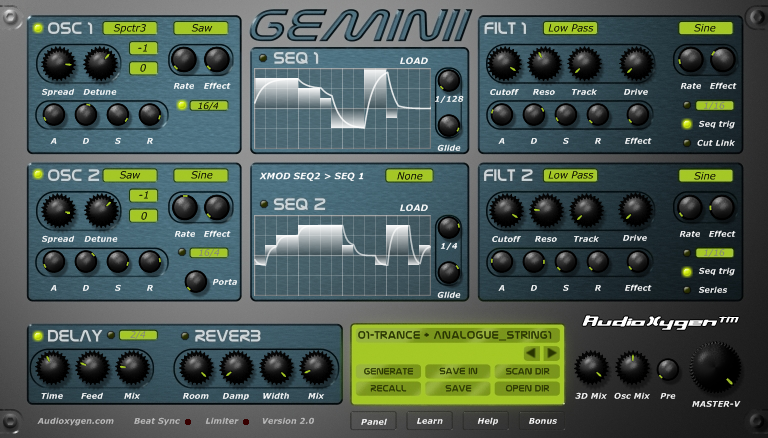This screenshot has width=768, height=438.
Task: Click the next preset arrow button
Action: point(551,353)
